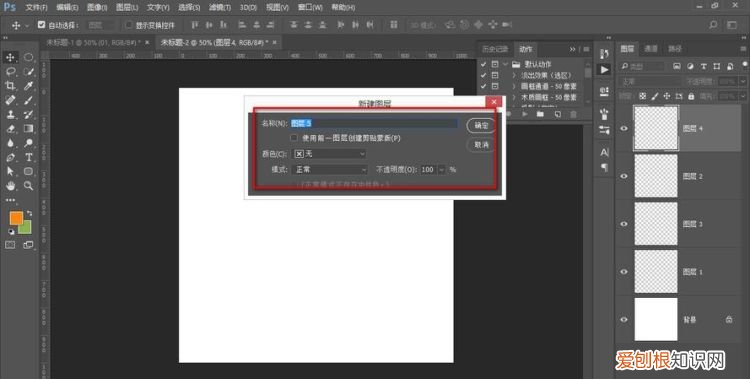Swap foreground and background colors
750x379 pixels.
(29, 213)
